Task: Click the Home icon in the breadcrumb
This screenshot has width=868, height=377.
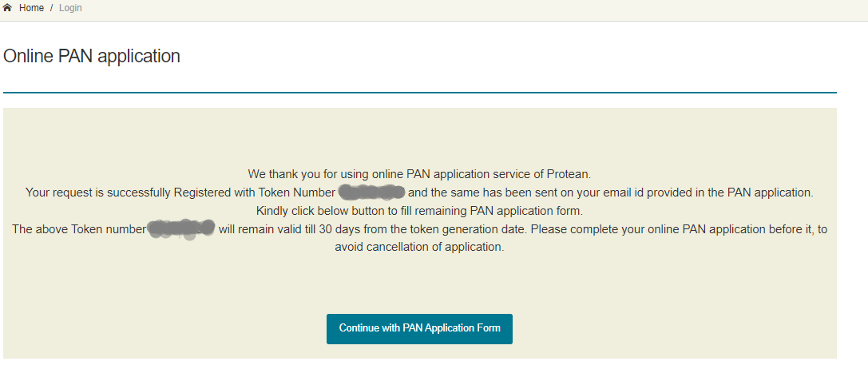Action: (x=8, y=8)
